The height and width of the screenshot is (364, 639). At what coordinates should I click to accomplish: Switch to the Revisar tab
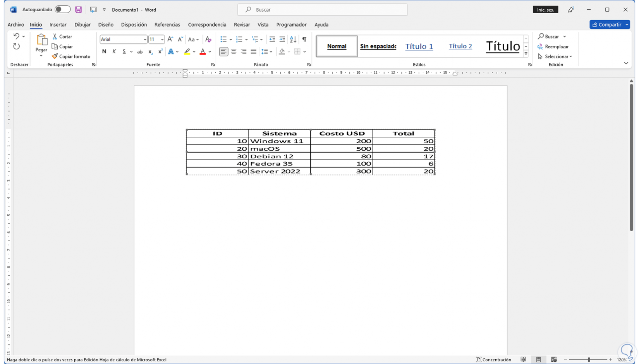tap(242, 25)
